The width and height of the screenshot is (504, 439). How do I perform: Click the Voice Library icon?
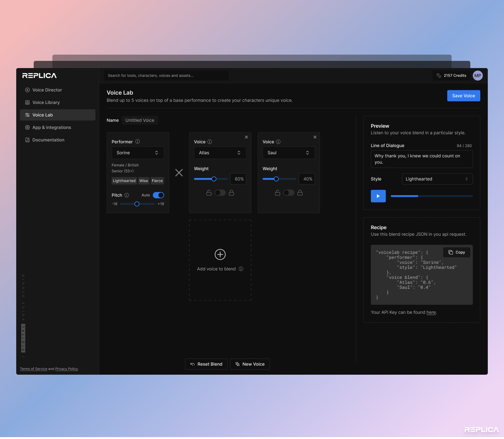tap(27, 102)
